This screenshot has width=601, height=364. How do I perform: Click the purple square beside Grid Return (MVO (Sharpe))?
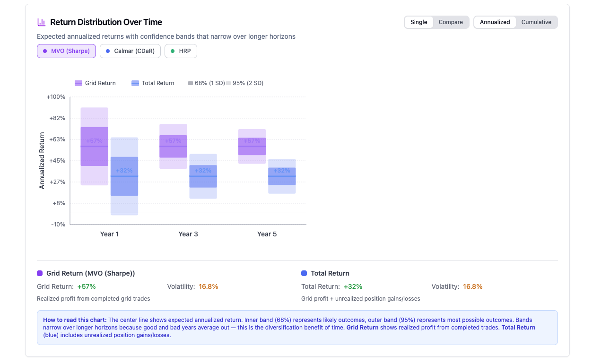click(x=40, y=273)
